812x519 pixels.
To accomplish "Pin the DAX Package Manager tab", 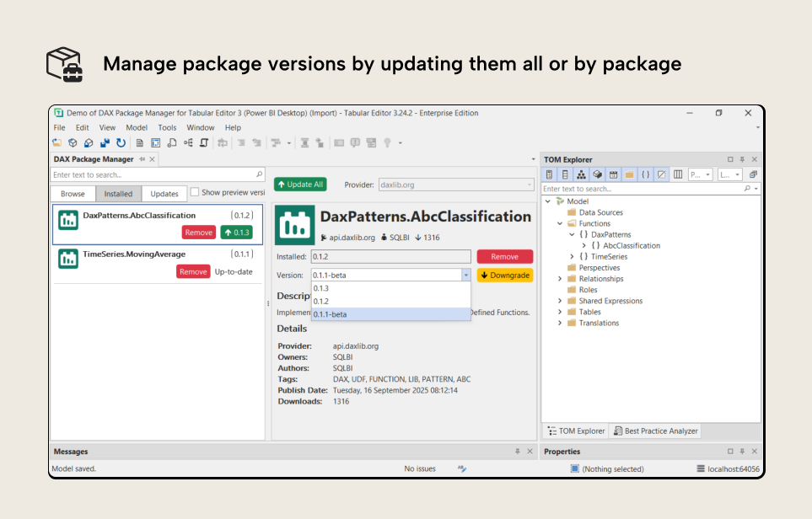I will [143, 159].
